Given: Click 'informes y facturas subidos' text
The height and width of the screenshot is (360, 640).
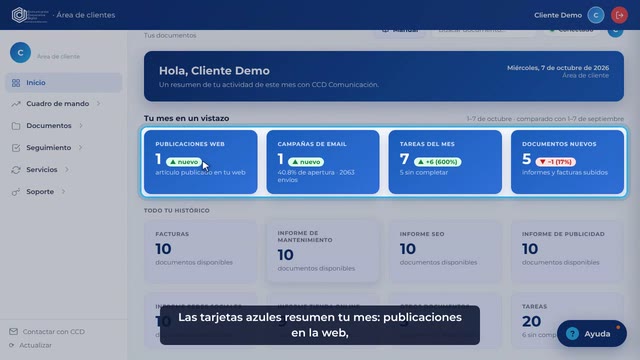Looking at the screenshot, I should coord(565,172).
